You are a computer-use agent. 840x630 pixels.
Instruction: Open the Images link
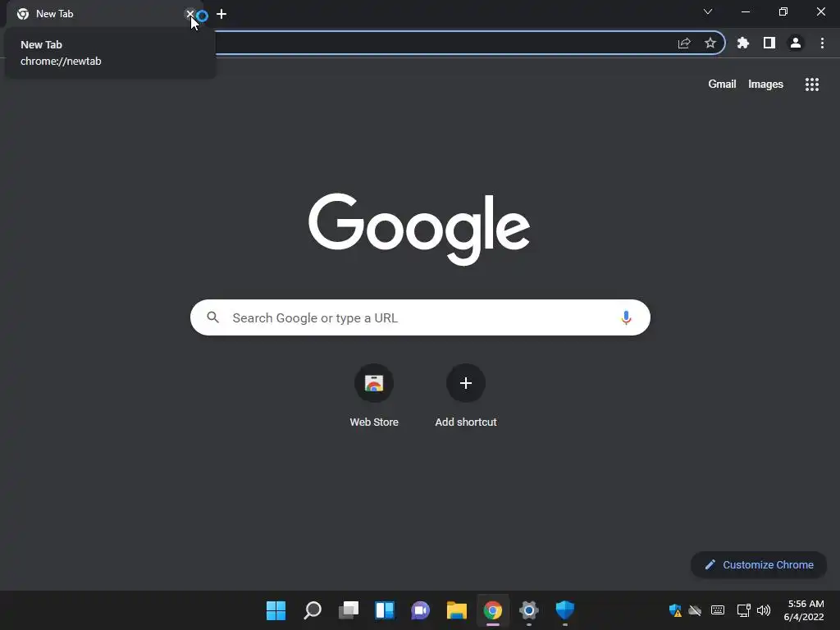tap(765, 84)
